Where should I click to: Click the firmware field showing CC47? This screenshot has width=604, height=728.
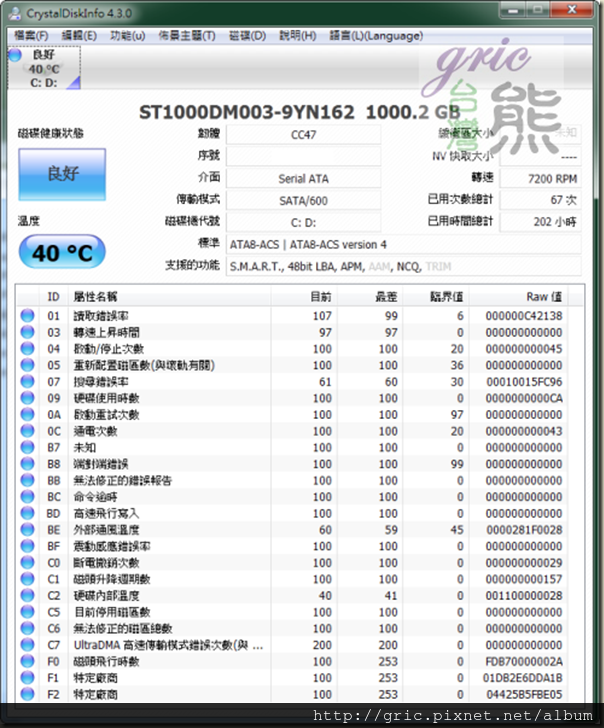(304, 135)
